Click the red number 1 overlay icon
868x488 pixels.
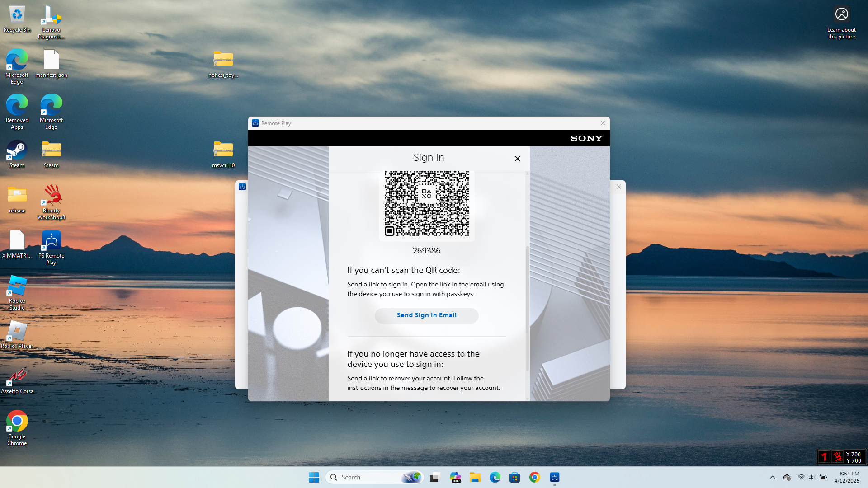[x=824, y=457]
